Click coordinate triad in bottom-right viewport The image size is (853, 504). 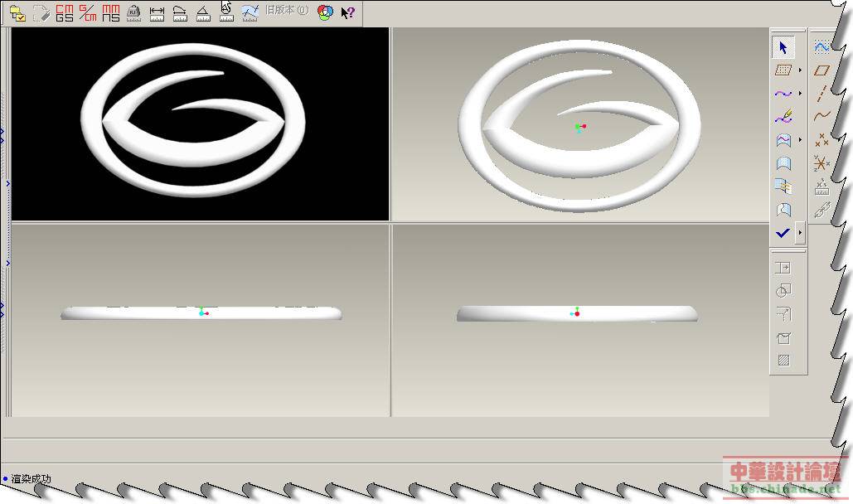[575, 313]
